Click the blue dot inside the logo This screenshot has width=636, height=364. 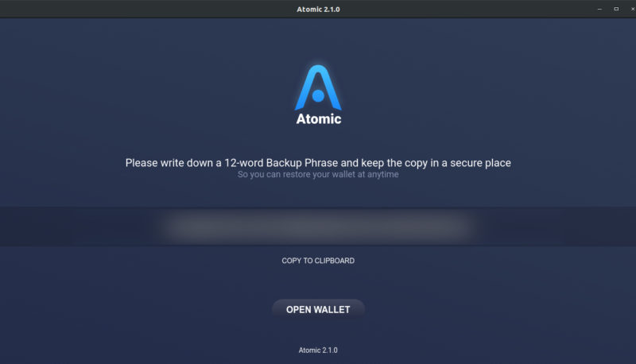point(319,96)
